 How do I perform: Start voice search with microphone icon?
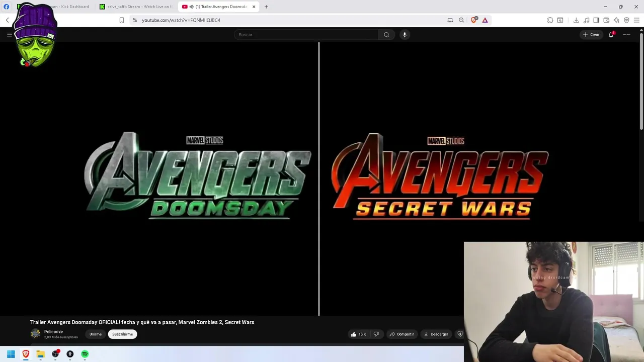click(x=405, y=35)
